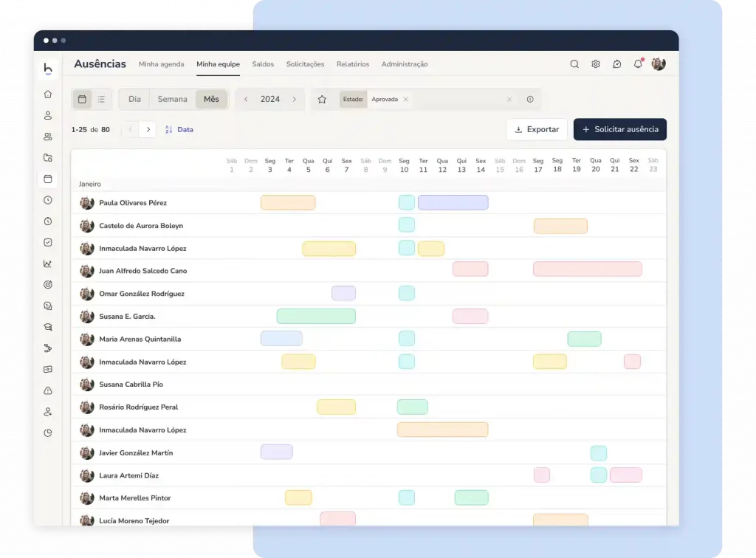756x558 pixels.
Task: Open the user profile avatar in header
Action: click(659, 64)
